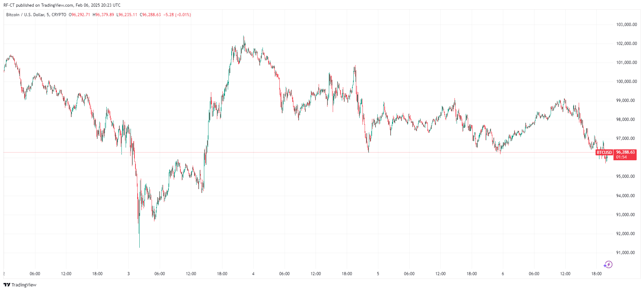Click the 01:54 bar countdown timer
The height and width of the screenshot is (291, 644).
point(621,157)
